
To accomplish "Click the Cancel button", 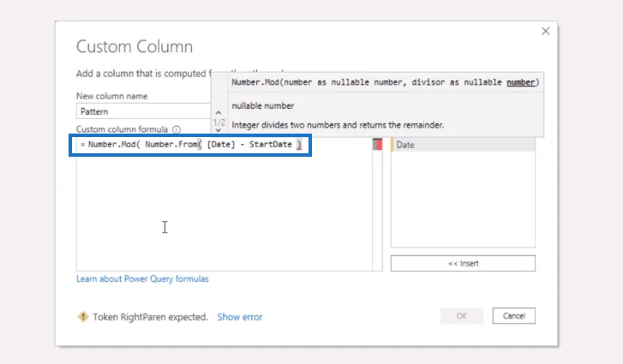I will 513,316.
